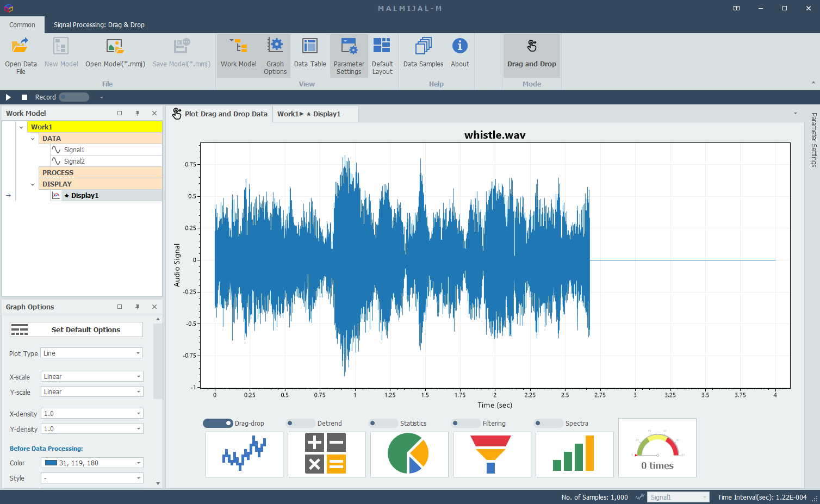Open the Parameter Settings side tab

pyautogui.click(x=813, y=140)
